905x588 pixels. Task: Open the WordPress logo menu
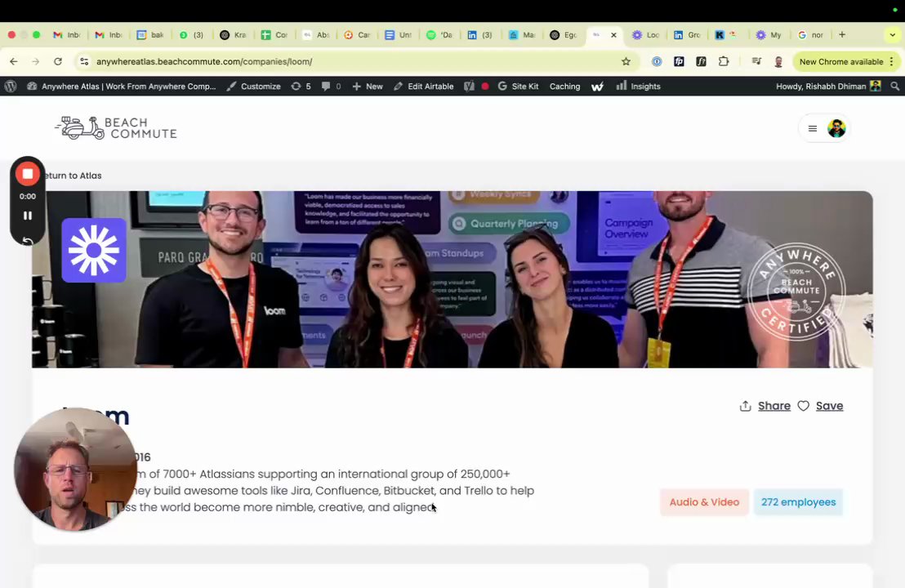(11, 86)
